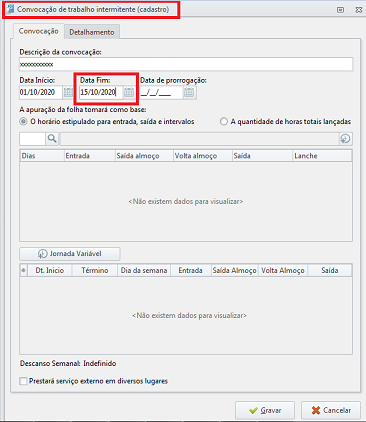Click the Volta almoço column header in upper grid
The image size is (366, 422).
(203, 156)
